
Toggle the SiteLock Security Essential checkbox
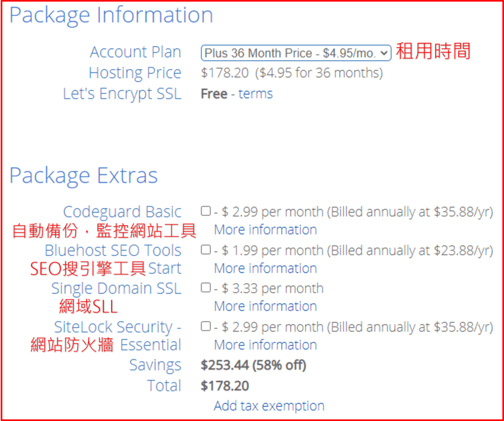tap(206, 326)
